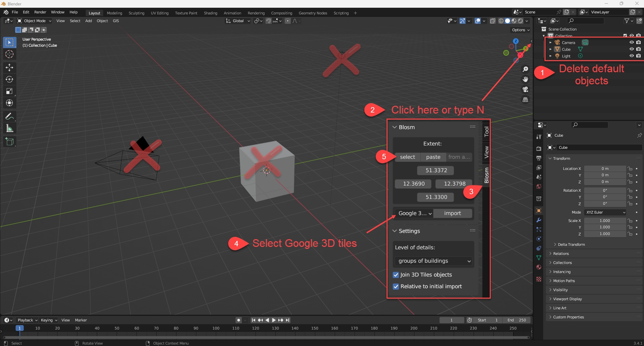
Task: Open the Google 3D tiles source dropdown
Action: point(414,213)
